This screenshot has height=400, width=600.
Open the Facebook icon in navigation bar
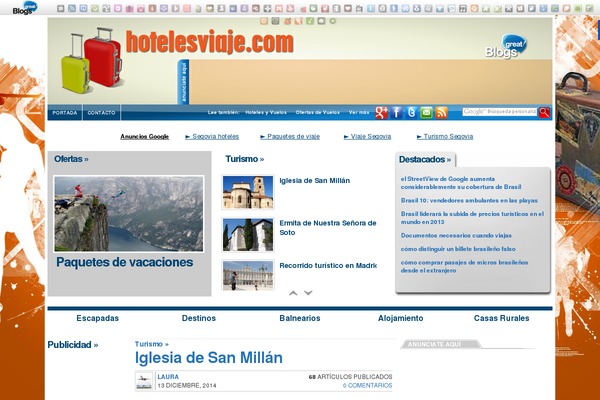pos(396,113)
